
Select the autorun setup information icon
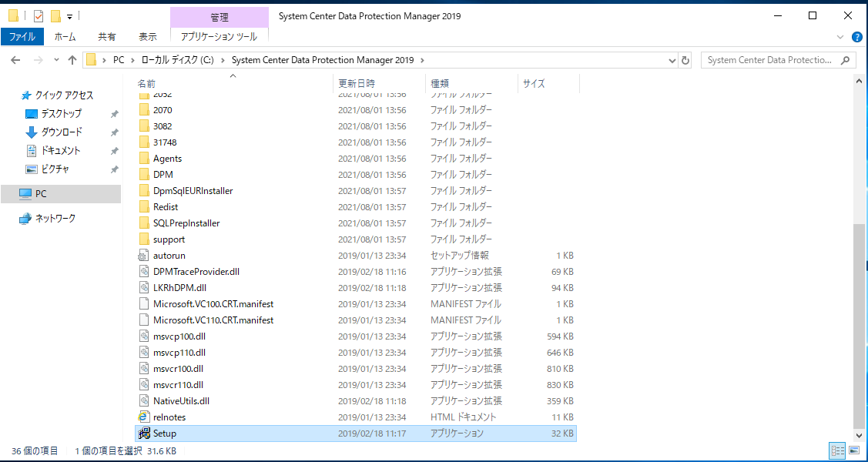[x=144, y=256]
